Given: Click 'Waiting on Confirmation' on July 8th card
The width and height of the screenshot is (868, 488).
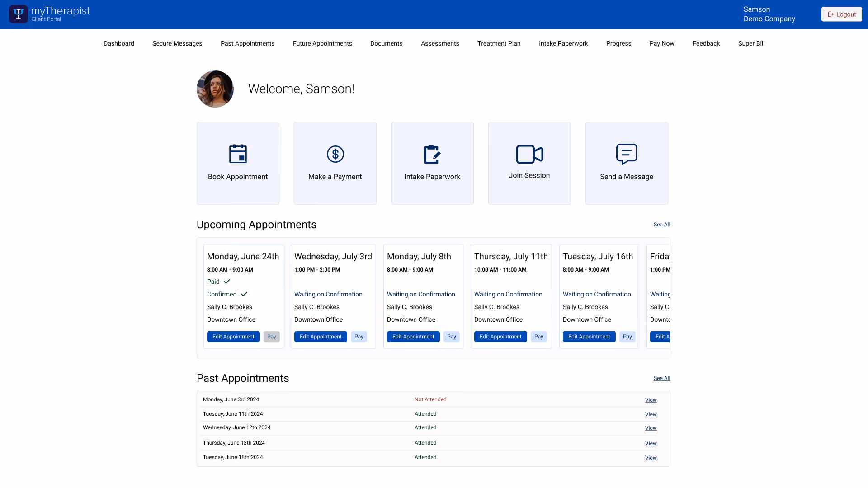Looking at the screenshot, I should tap(421, 294).
